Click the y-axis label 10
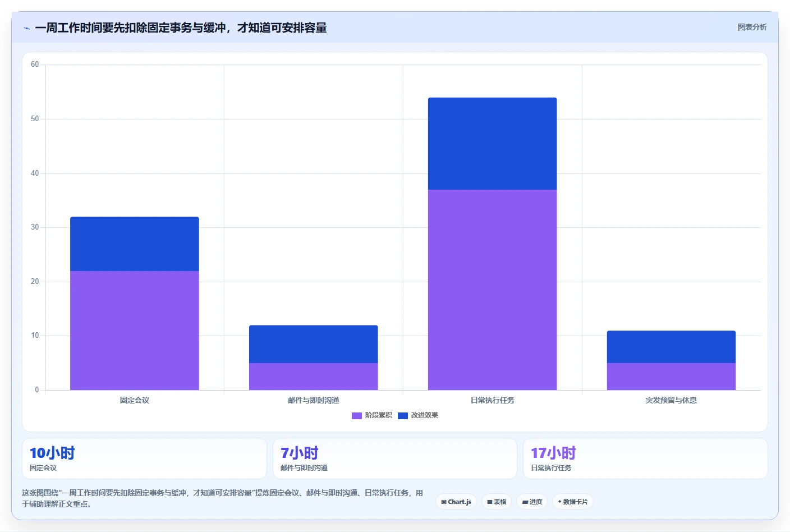 [x=35, y=336]
